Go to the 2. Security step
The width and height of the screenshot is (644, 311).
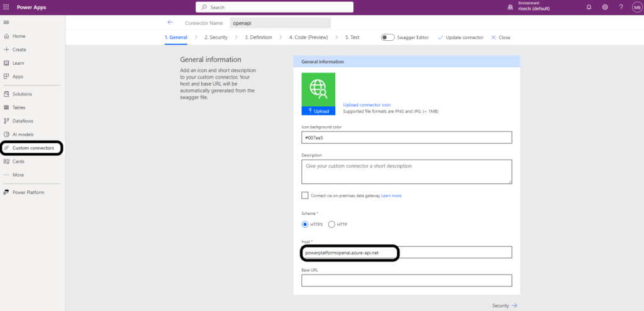(216, 38)
